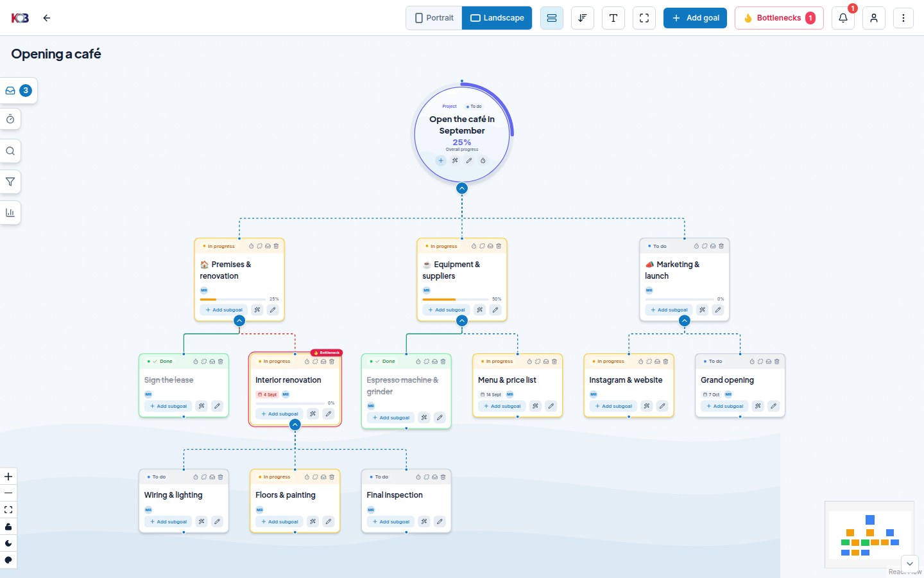This screenshot has height=578, width=924.
Task: Collapse subgoals of Premises & renovation
Action: (239, 320)
